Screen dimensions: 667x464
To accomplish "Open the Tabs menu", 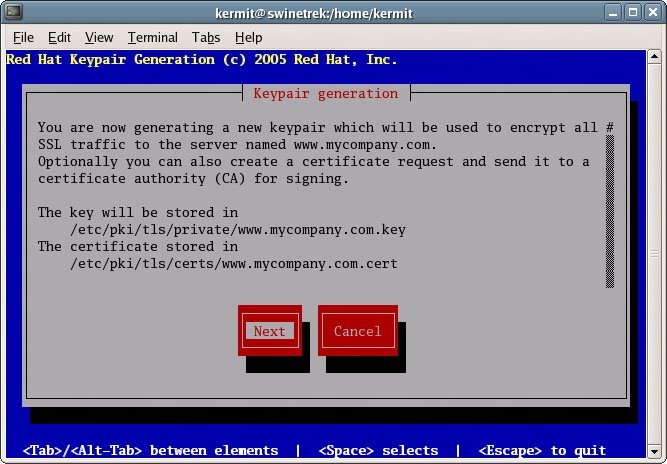I will pyautogui.click(x=206, y=37).
